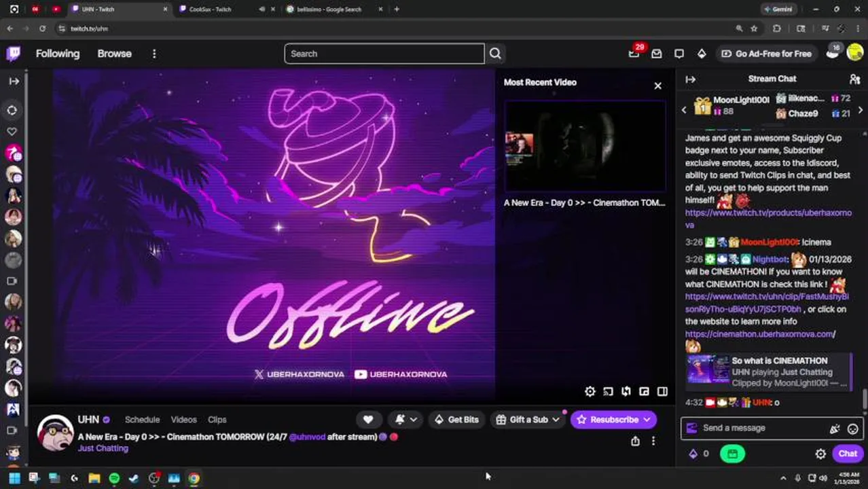Click the player sync arrows icon
The width and height of the screenshot is (868, 489).
click(x=626, y=391)
